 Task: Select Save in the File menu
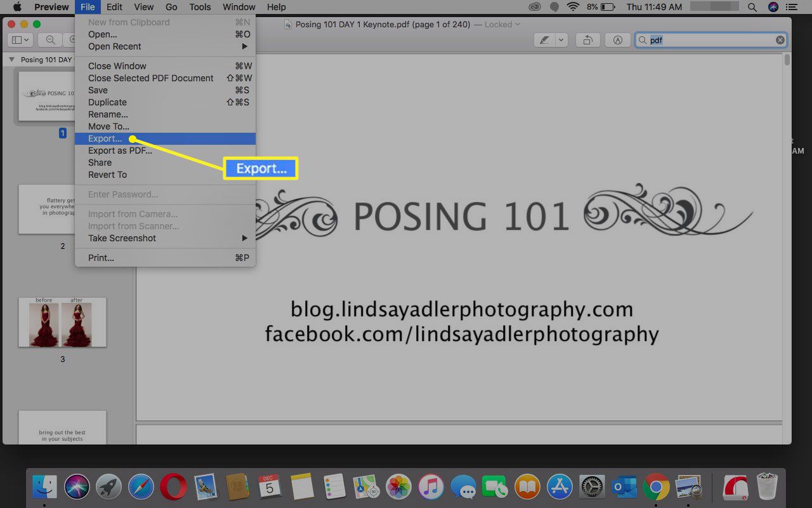(x=165, y=90)
